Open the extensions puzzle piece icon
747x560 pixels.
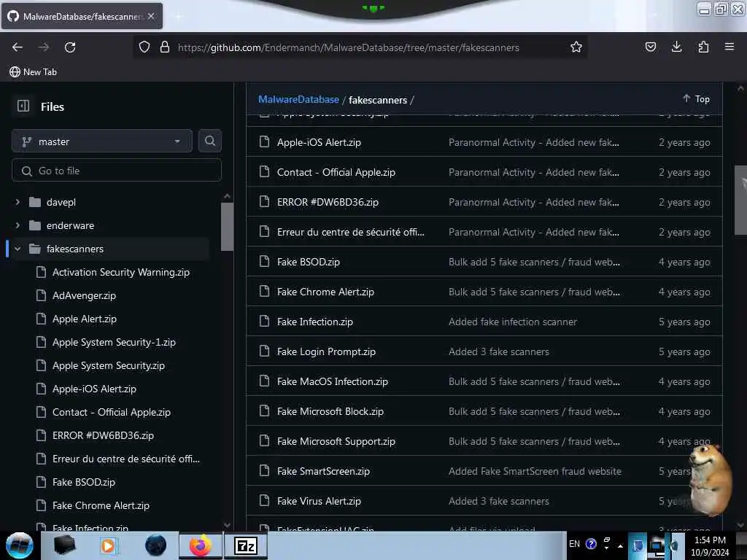[703, 47]
